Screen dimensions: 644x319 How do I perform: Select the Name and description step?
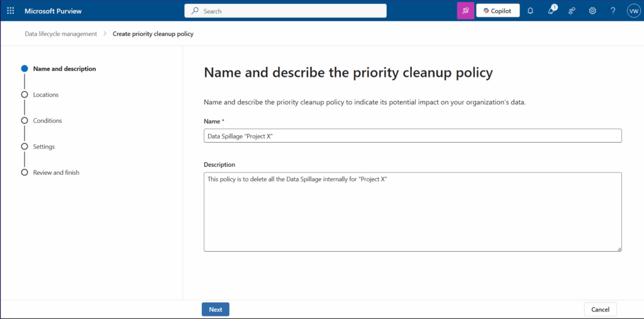coord(64,69)
